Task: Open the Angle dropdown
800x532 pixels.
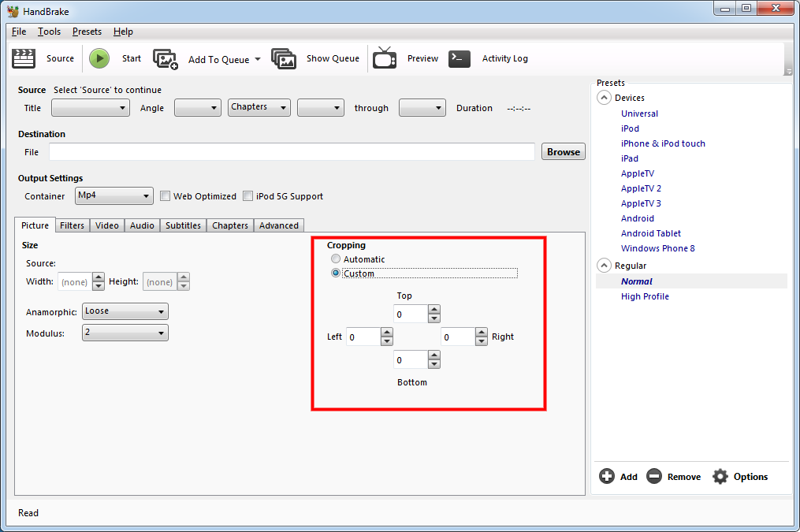Action: [198, 108]
